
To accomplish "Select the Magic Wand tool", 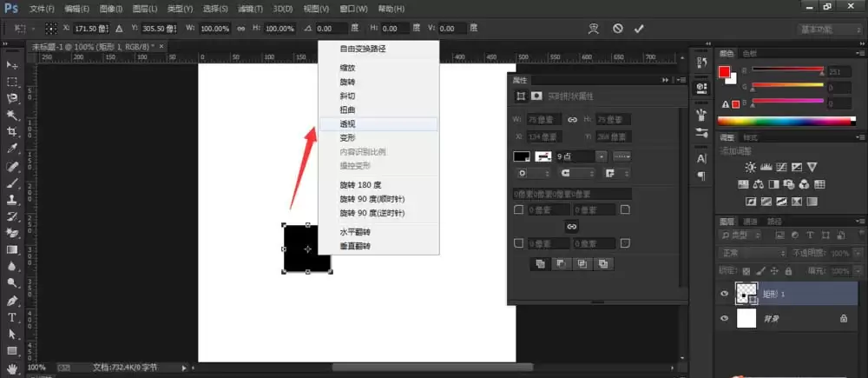I will pos(11,116).
